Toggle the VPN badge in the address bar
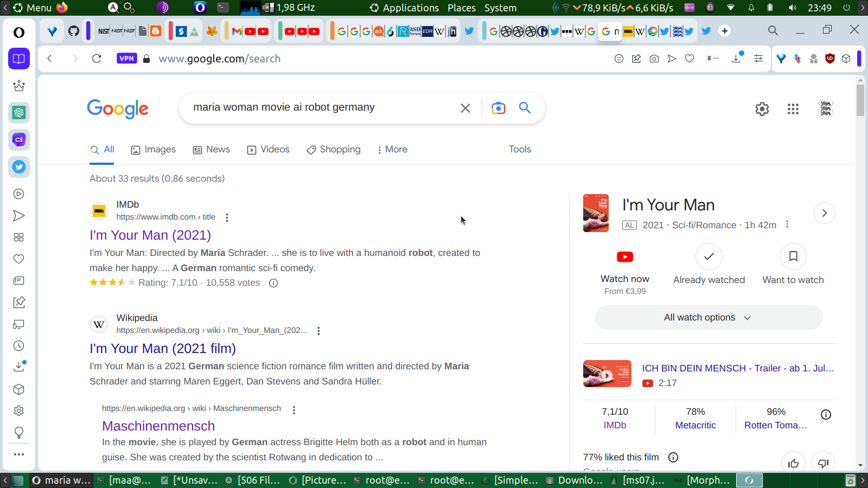 point(126,59)
